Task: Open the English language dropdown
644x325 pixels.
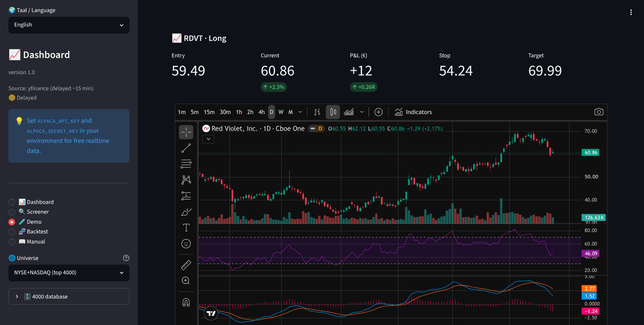Action: tap(69, 25)
